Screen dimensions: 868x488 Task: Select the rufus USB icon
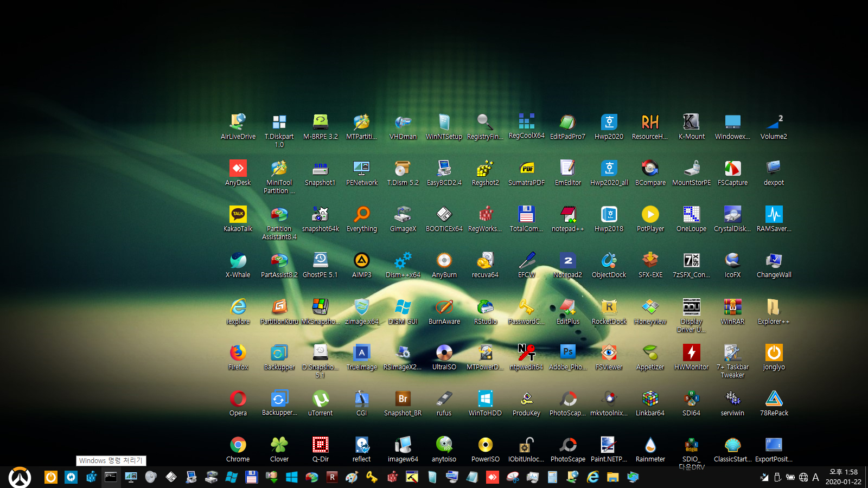click(x=444, y=403)
